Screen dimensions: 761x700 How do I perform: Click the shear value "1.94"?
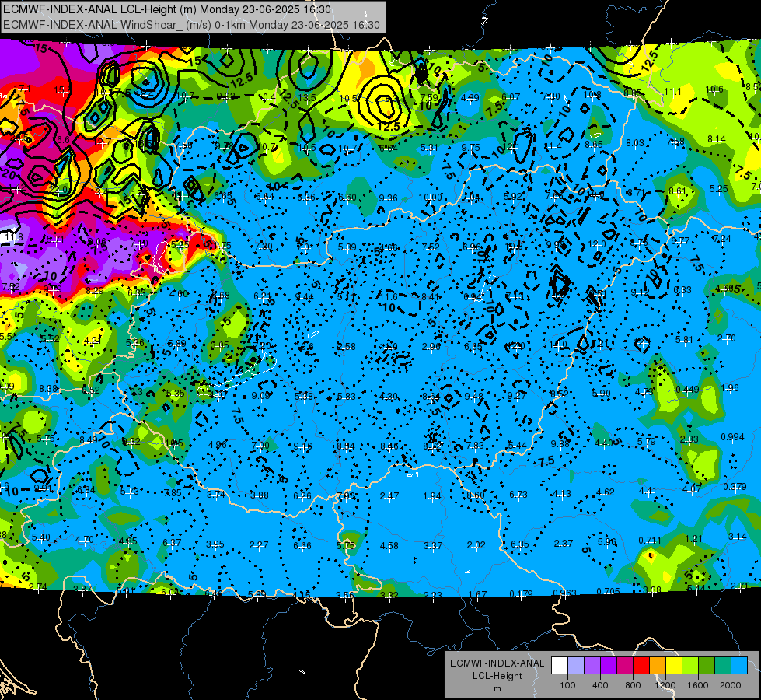[x=432, y=496]
